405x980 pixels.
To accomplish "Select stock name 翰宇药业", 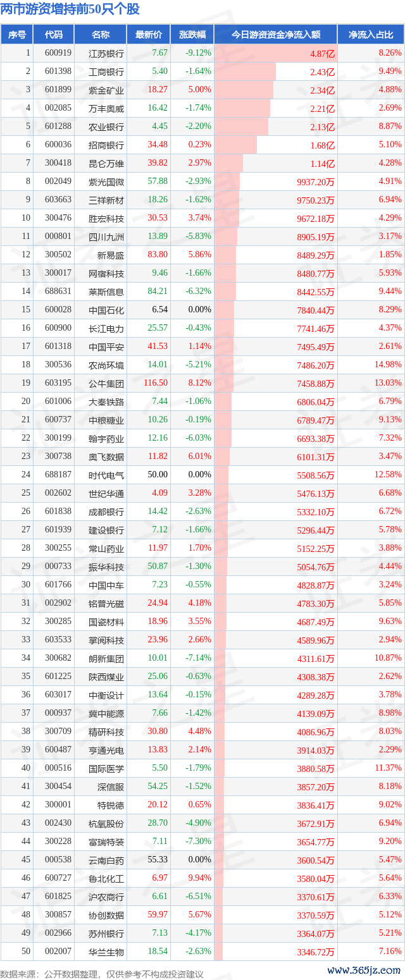I will click(107, 439).
